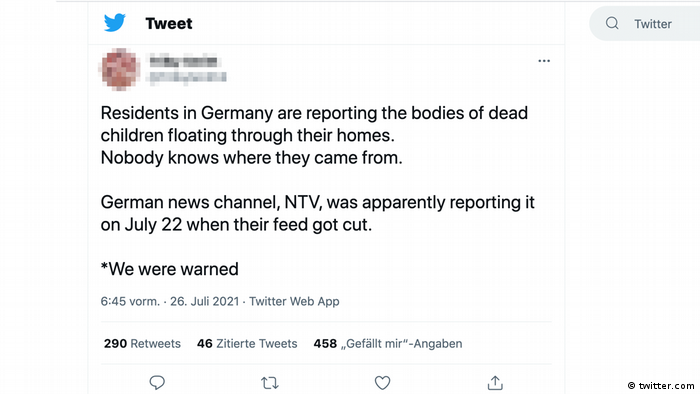The image size is (700, 394).
Task: Click the search magnifier icon
Action: point(612,23)
